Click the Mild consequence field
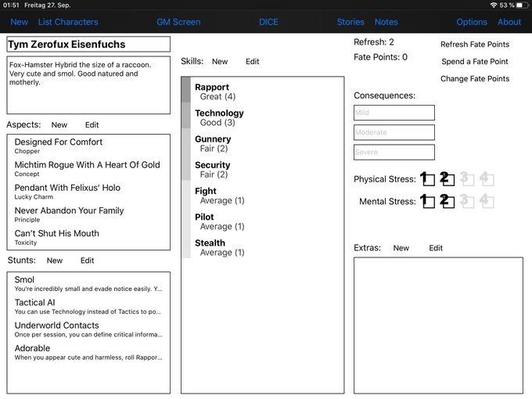Viewport: 532px width, 399px height. 394,113
